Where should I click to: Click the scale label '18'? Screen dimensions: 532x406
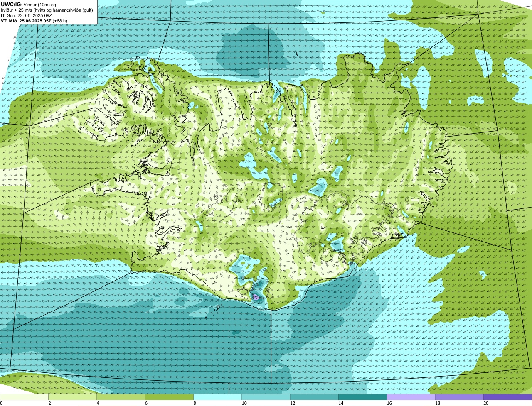(x=437, y=403)
